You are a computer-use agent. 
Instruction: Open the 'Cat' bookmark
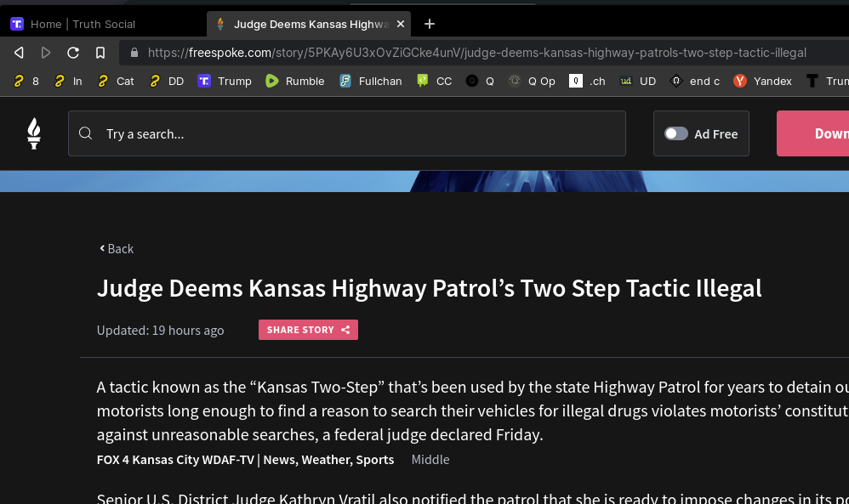coord(116,81)
